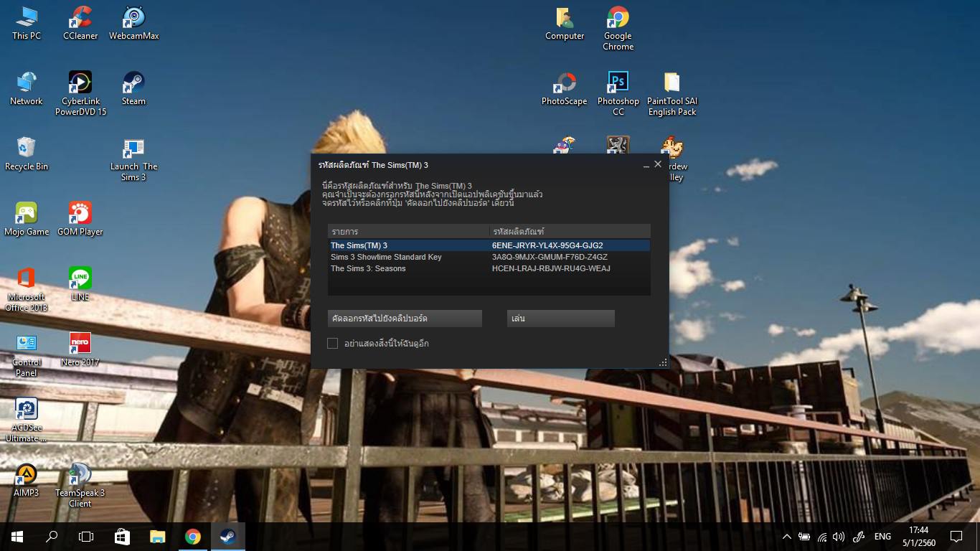Select the PhotoScape desktop shortcut
This screenshot has width=980, height=551.
[x=565, y=88]
